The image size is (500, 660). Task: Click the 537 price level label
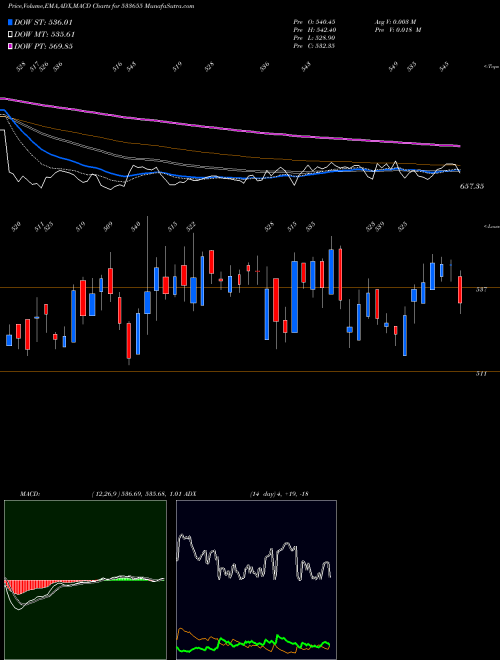pyautogui.click(x=481, y=290)
